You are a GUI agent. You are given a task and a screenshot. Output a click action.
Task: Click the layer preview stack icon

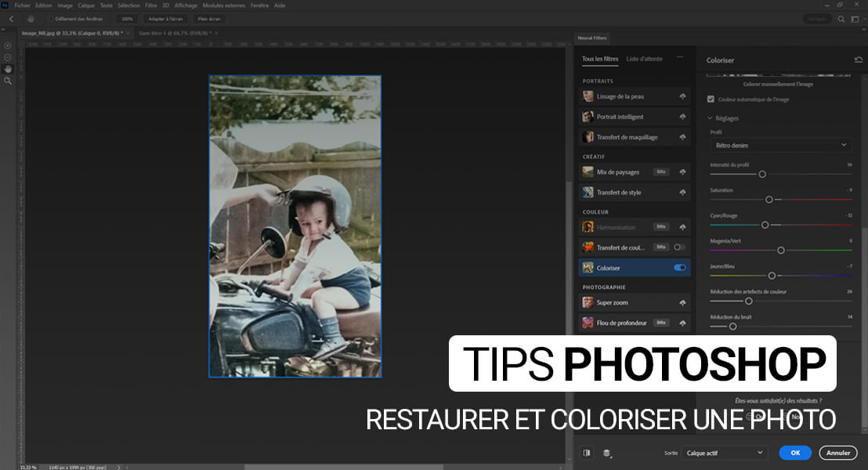click(606, 453)
